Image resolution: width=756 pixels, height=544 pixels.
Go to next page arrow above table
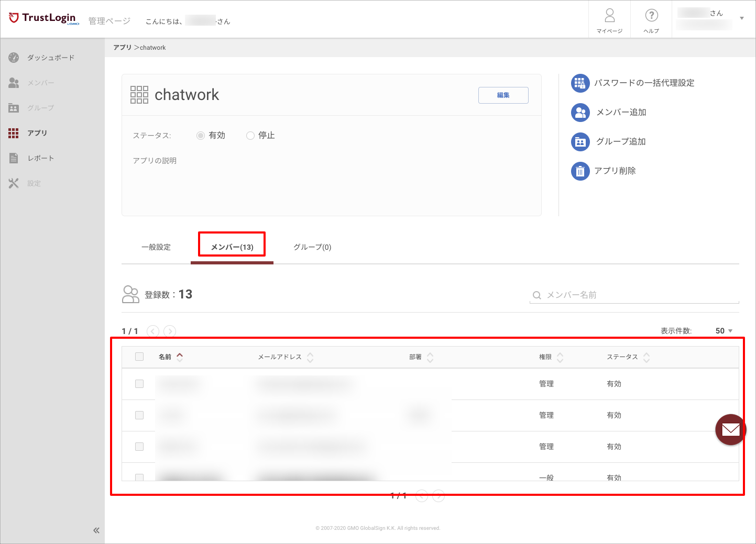point(170,331)
